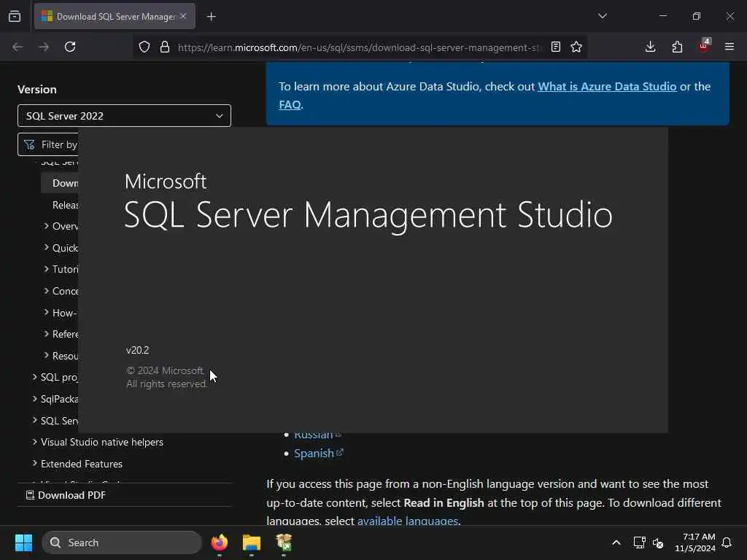
Task: Expand the Reference tree item
Action: point(46,334)
